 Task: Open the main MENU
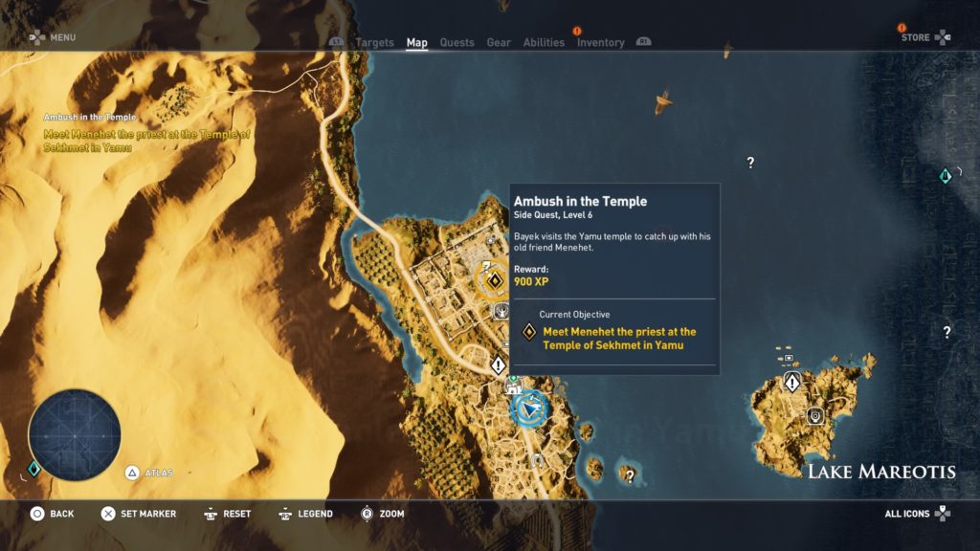[x=62, y=37]
